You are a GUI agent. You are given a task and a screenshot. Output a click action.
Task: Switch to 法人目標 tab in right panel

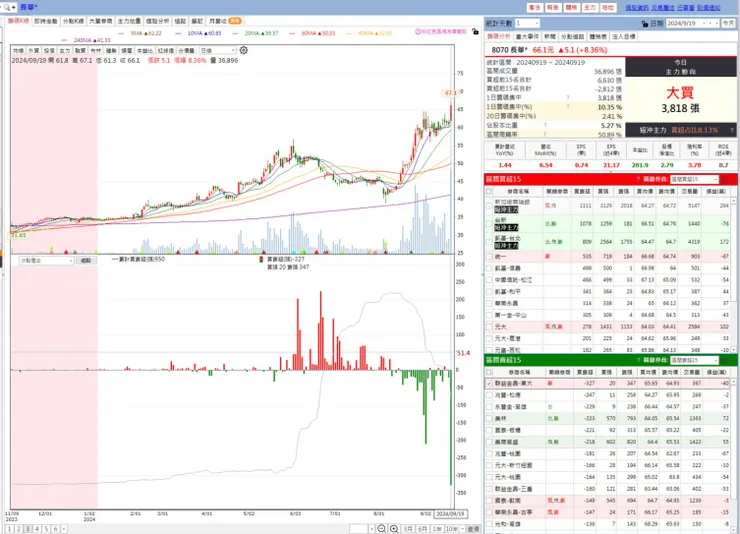(x=624, y=36)
